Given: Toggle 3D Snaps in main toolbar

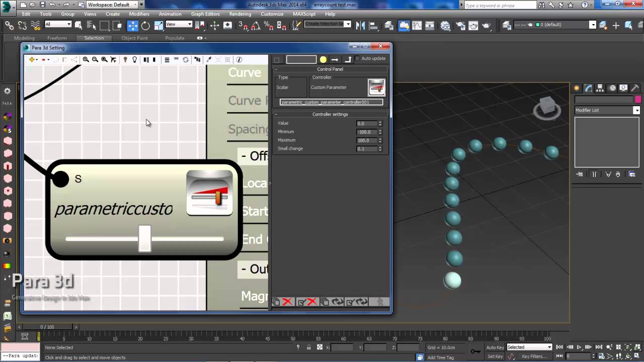Looking at the screenshot, I should 243,25.
